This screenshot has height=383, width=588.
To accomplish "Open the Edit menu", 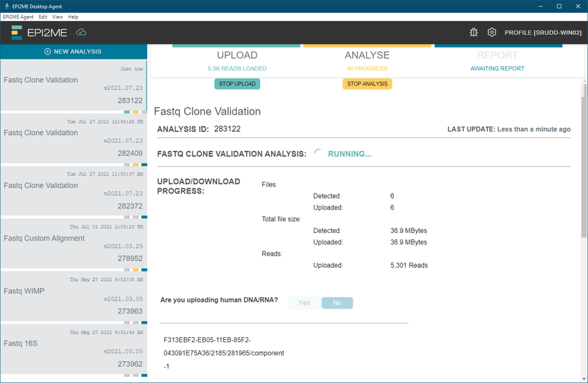I will pyautogui.click(x=43, y=17).
